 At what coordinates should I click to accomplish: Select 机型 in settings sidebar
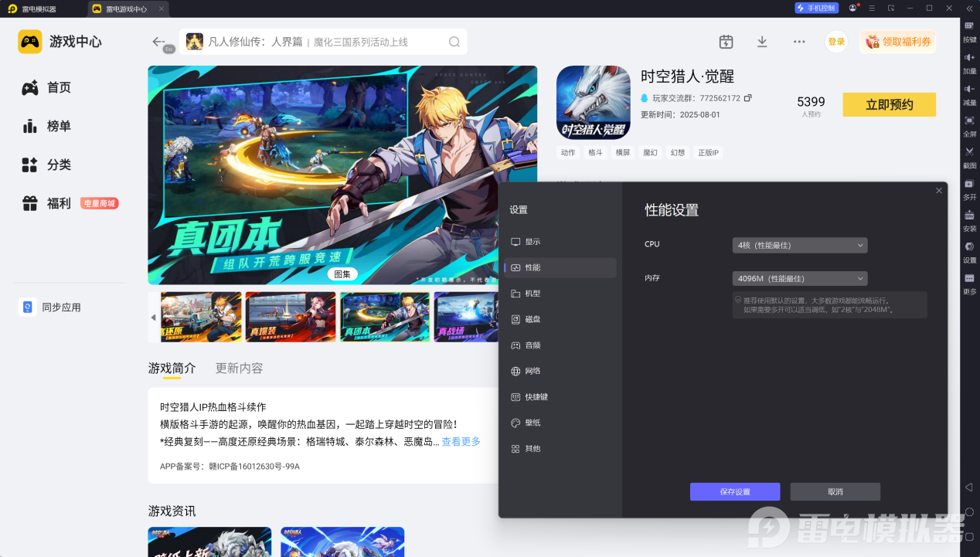560,294
